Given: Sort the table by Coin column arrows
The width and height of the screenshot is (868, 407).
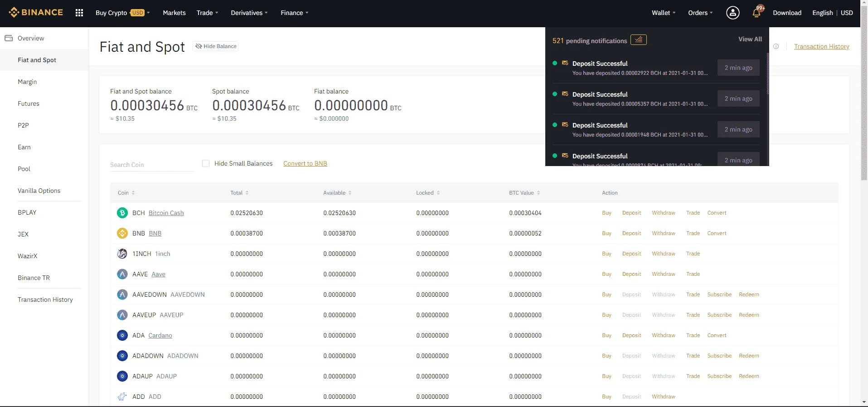Looking at the screenshot, I should tap(133, 193).
